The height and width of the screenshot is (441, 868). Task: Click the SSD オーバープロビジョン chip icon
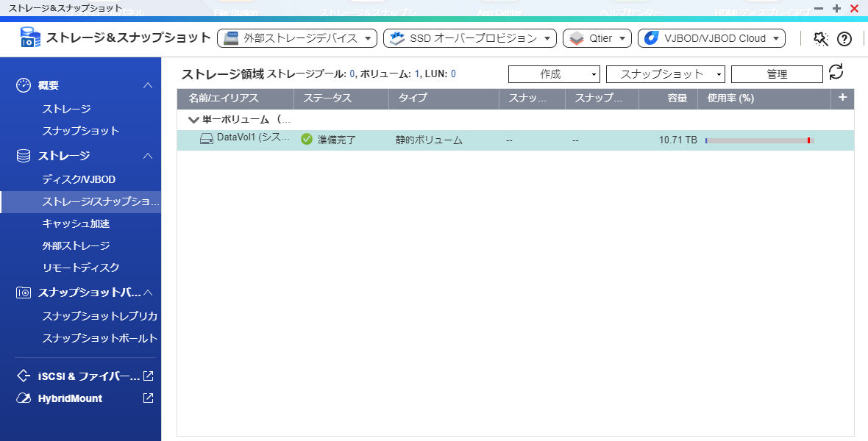(x=397, y=38)
